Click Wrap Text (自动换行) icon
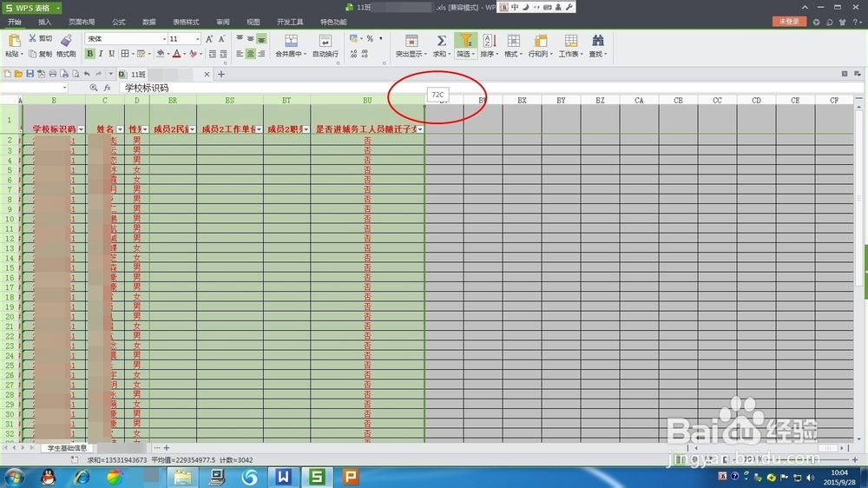Image resolution: width=868 pixels, height=488 pixels. click(325, 41)
